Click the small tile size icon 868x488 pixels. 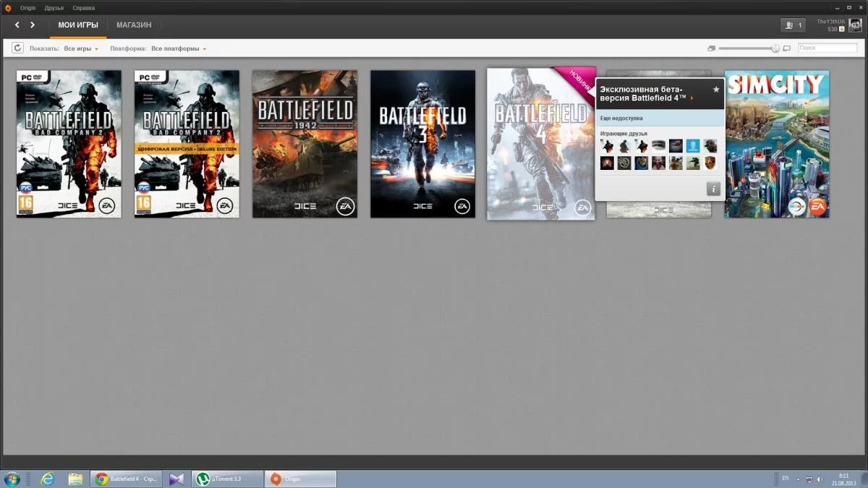pos(712,48)
